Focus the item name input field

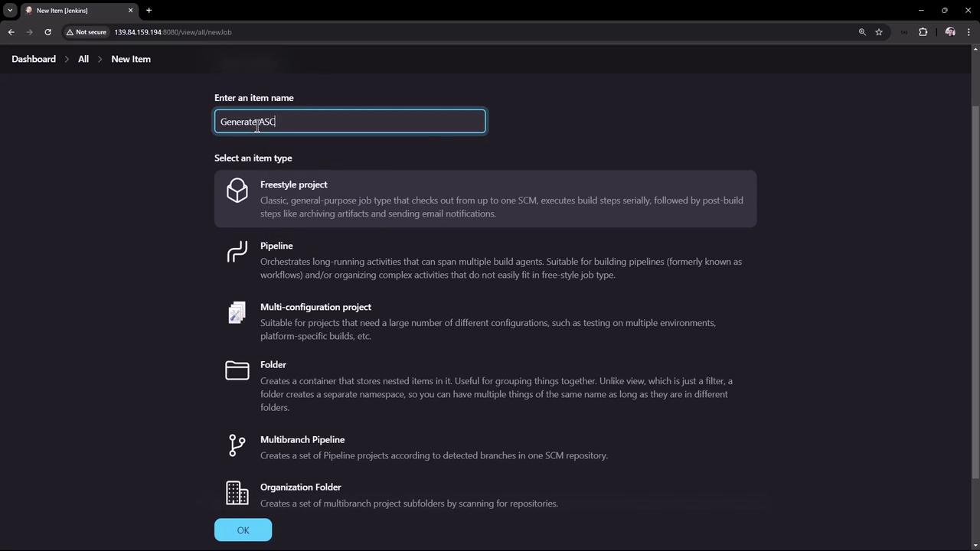[350, 121]
